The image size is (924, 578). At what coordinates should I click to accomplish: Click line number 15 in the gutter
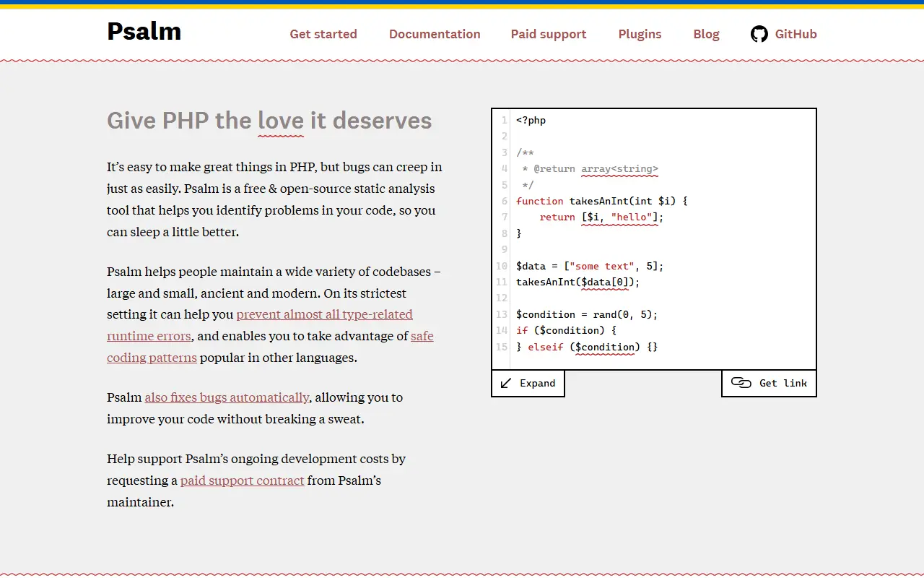click(502, 347)
